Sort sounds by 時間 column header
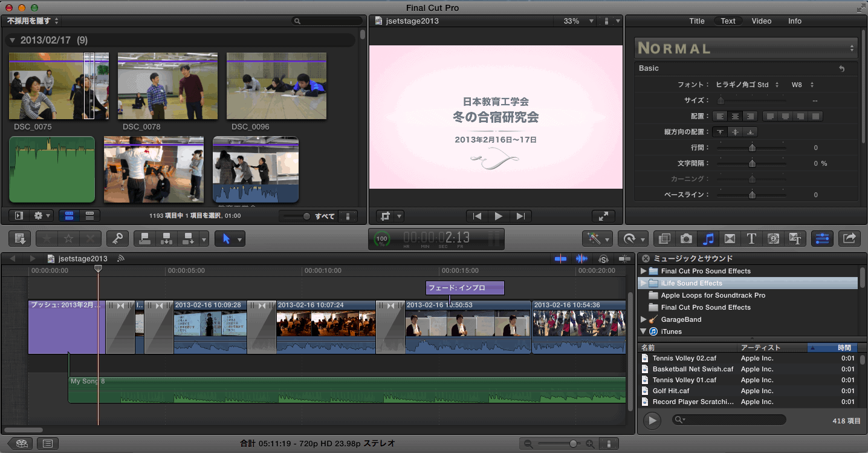Screen dimensions: 868x453 (832, 348)
